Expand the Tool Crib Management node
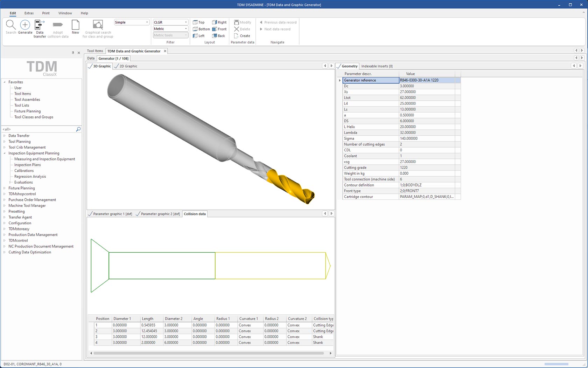The height and width of the screenshot is (368, 588). (5, 147)
